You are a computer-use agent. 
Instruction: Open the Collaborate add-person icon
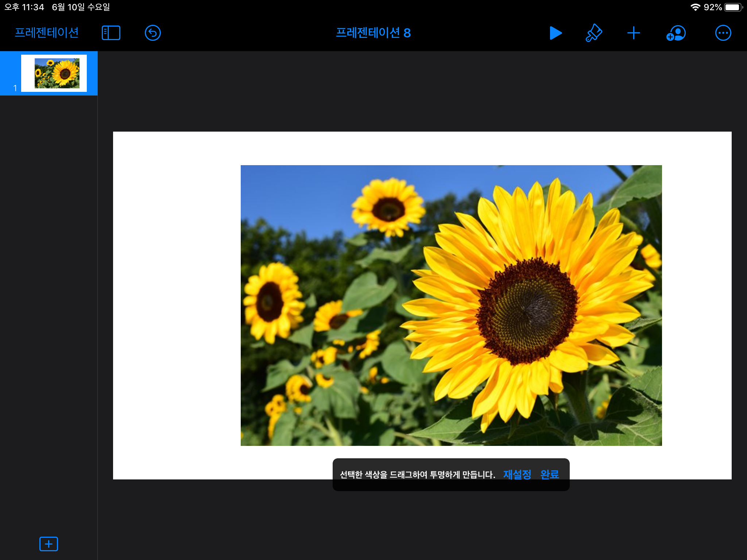coord(676,33)
